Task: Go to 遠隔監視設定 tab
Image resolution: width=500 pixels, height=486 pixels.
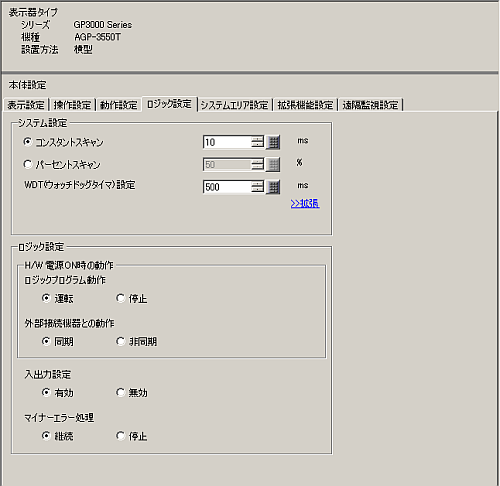Action: (370, 105)
